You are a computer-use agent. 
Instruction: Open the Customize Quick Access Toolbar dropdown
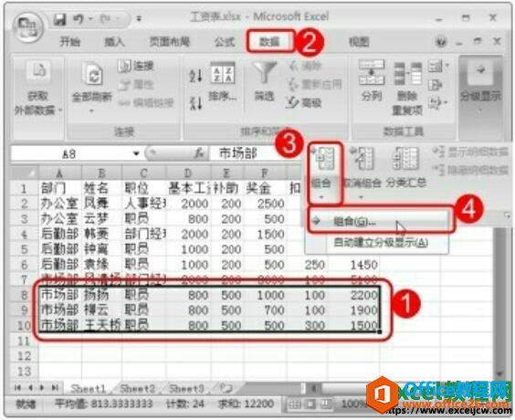point(139,19)
